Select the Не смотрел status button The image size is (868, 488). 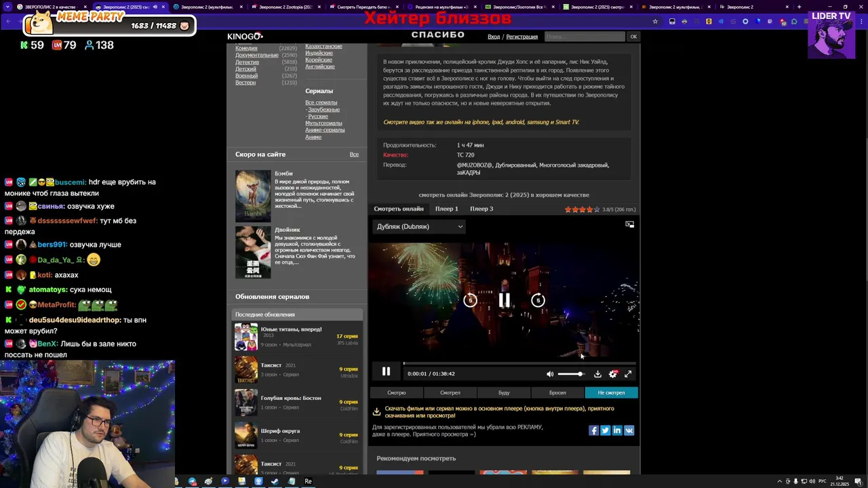(611, 392)
